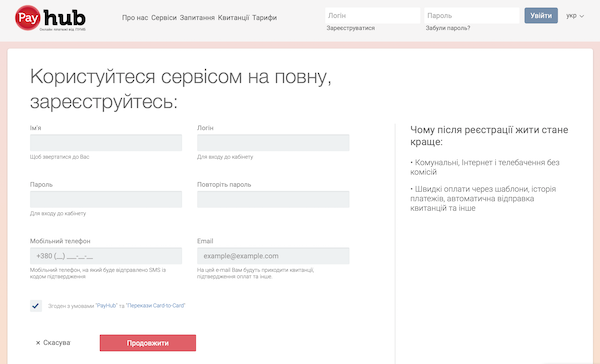Open the "PayHub" terms link
The height and width of the screenshot is (364, 600).
[x=106, y=305]
